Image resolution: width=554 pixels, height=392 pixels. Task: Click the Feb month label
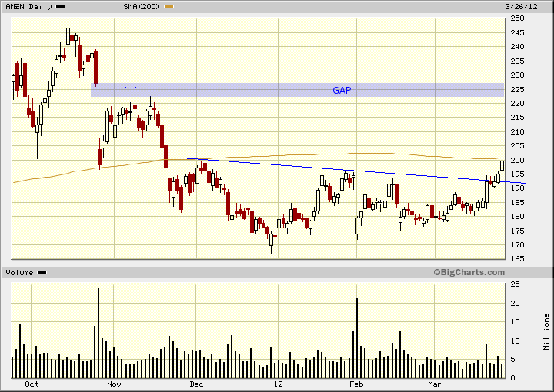pos(356,384)
